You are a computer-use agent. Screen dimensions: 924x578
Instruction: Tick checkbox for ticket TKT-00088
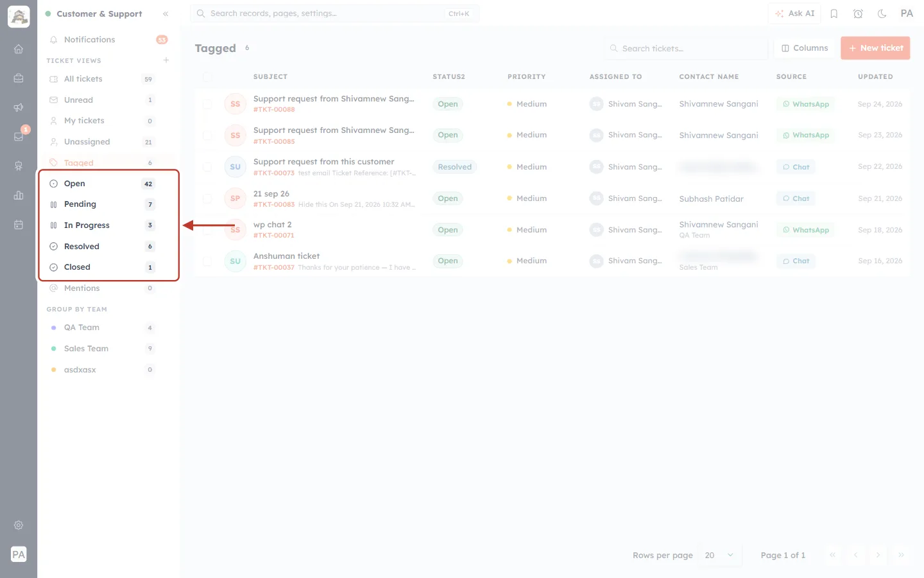(x=207, y=104)
